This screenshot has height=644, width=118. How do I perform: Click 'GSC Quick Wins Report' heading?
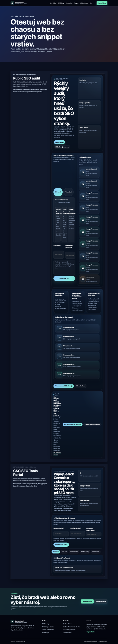[x=62, y=558]
